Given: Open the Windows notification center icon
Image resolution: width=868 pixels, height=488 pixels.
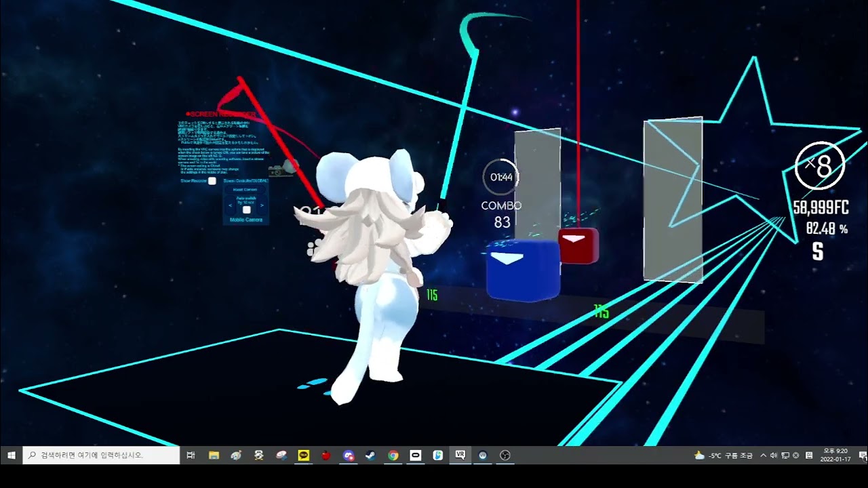Looking at the screenshot, I should (x=862, y=455).
